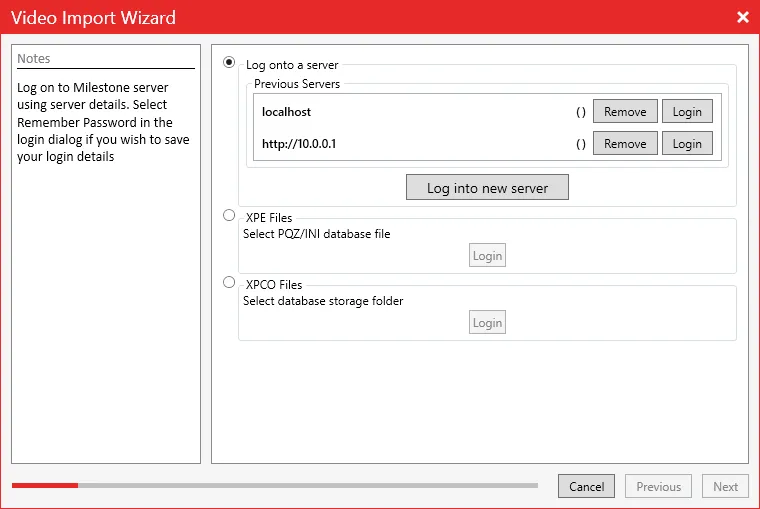This screenshot has width=760, height=509.
Task: Click the wizard progress bar
Action: coord(275,485)
